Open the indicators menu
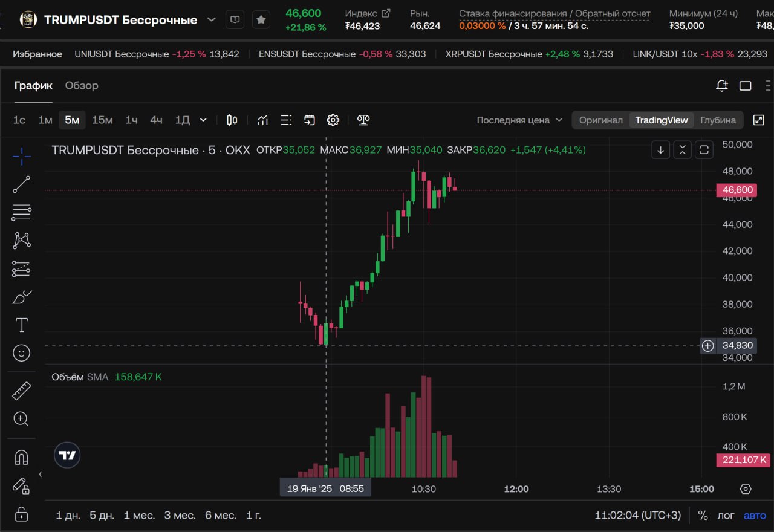The width and height of the screenshot is (774, 532). pyautogui.click(x=262, y=120)
